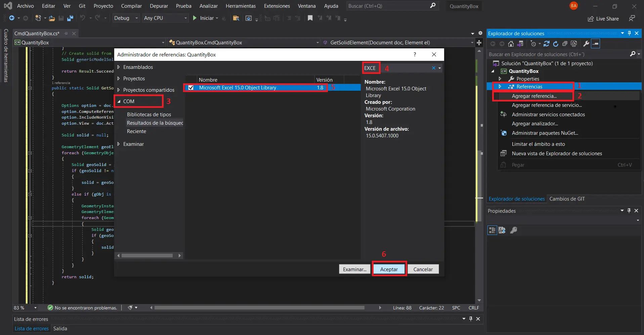Click the Cancelar button

[x=423, y=269]
